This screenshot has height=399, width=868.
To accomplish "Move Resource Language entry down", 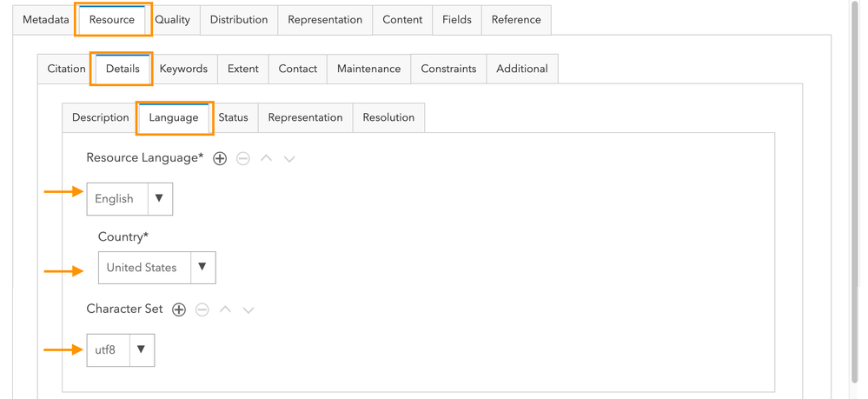I will [290, 158].
